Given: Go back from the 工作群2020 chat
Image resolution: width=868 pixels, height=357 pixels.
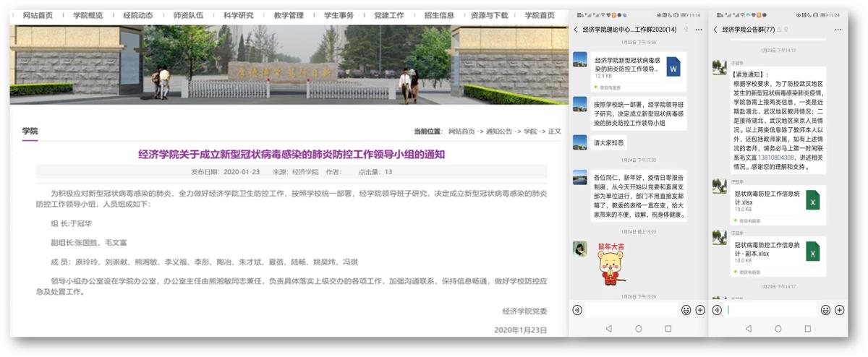Looking at the screenshot, I should pos(576,30).
